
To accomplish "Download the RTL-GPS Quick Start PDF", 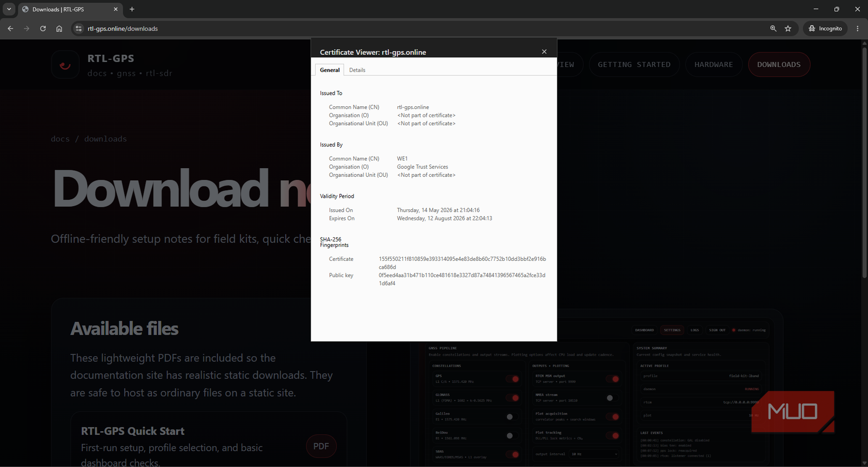I will [x=321, y=446].
